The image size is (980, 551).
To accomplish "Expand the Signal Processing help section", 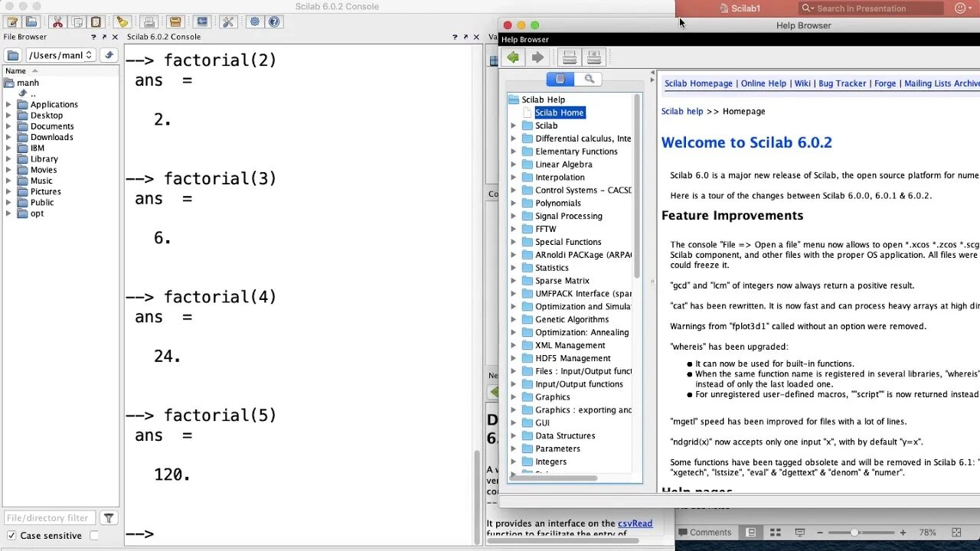I will tap(514, 217).
